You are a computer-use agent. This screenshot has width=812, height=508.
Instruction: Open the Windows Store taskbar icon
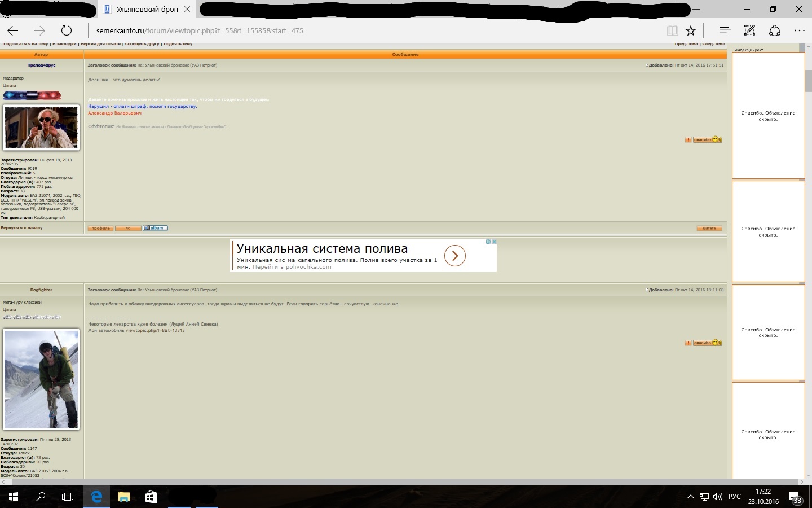(x=151, y=497)
